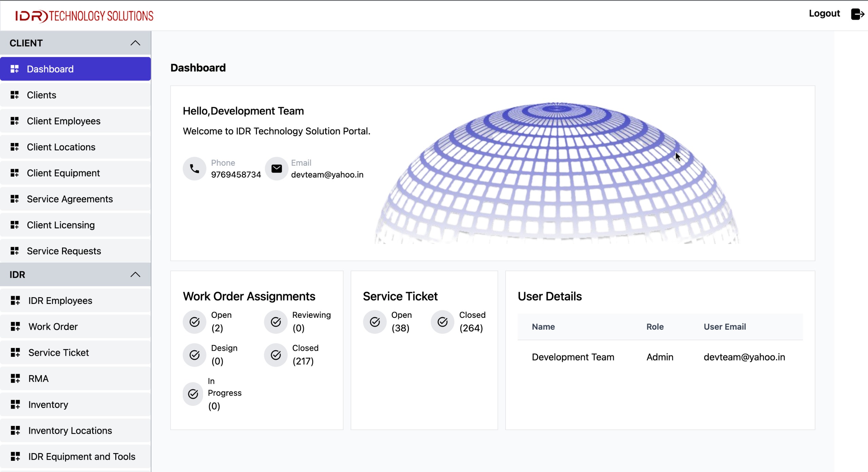Open the Work Order page
Image resolution: width=868 pixels, height=472 pixels.
coord(53,326)
